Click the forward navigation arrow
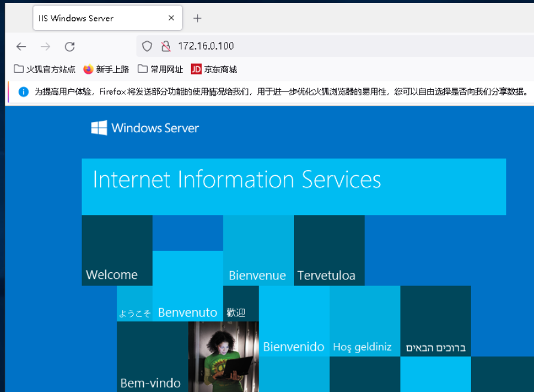 click(x=45, y=46)
